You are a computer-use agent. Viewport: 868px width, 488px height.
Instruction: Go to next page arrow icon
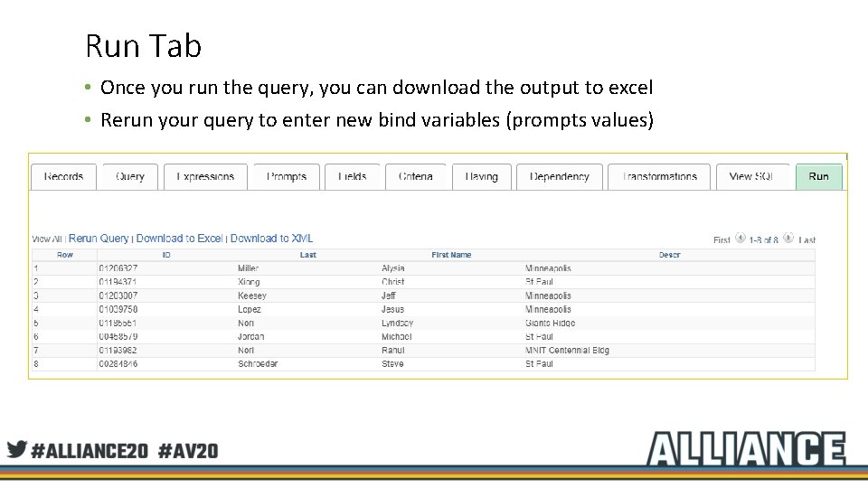pos(788,238)
